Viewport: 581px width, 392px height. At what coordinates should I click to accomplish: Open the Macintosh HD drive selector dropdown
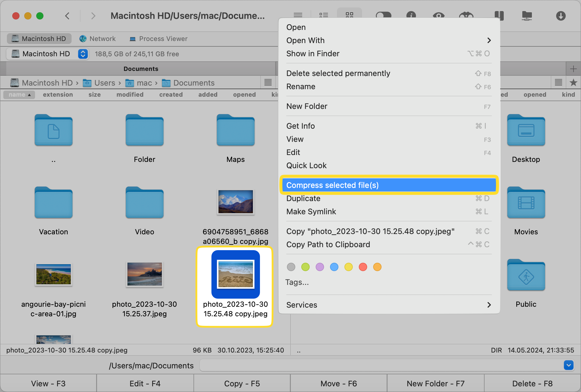point(83,54)
